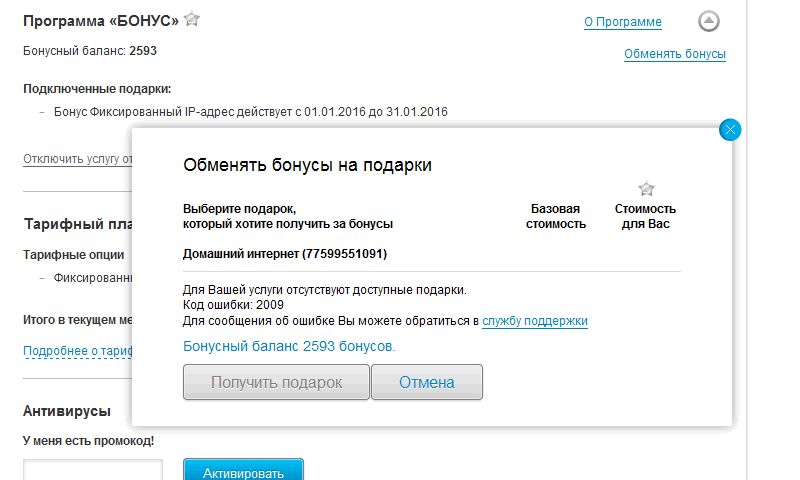Select the Домашний интернет (77599551091) row

284,254
